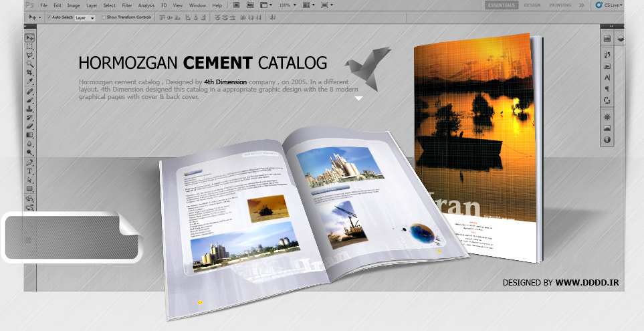This screenshot has width=644, height=331.
Task: Open the Mini Bridge panel icon
Action: point(607,38)
